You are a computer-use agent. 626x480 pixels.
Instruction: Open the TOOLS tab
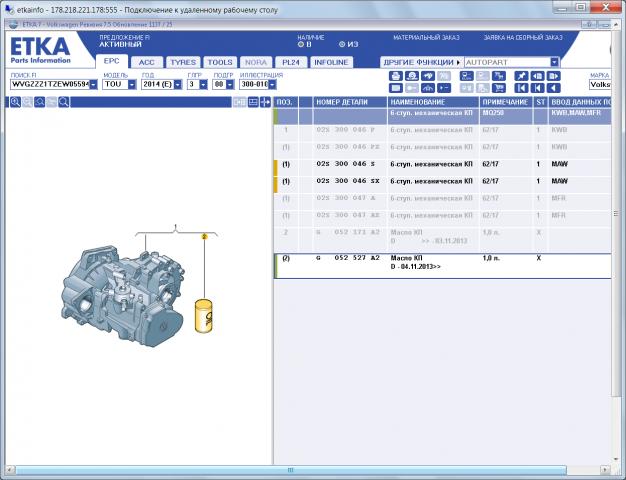click(220, 62)
